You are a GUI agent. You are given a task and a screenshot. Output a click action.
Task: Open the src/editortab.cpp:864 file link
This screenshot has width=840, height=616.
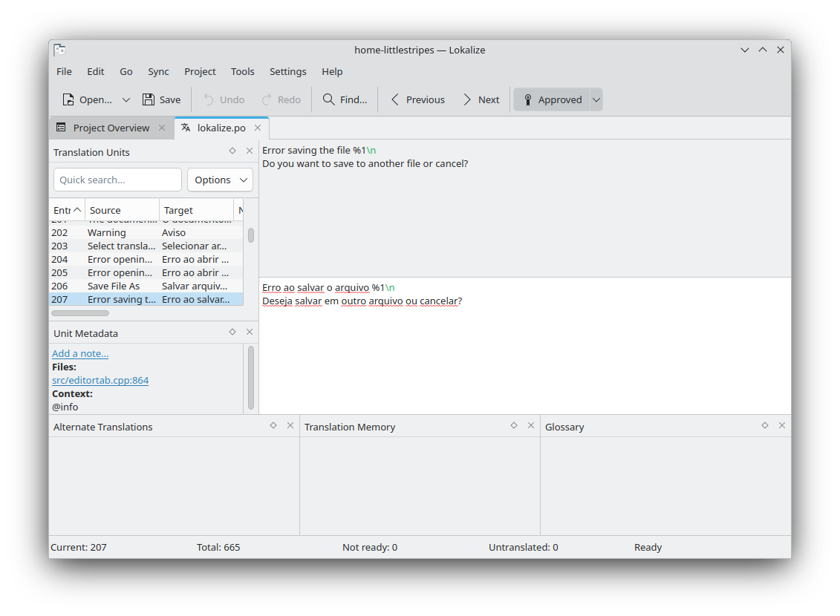100,380
